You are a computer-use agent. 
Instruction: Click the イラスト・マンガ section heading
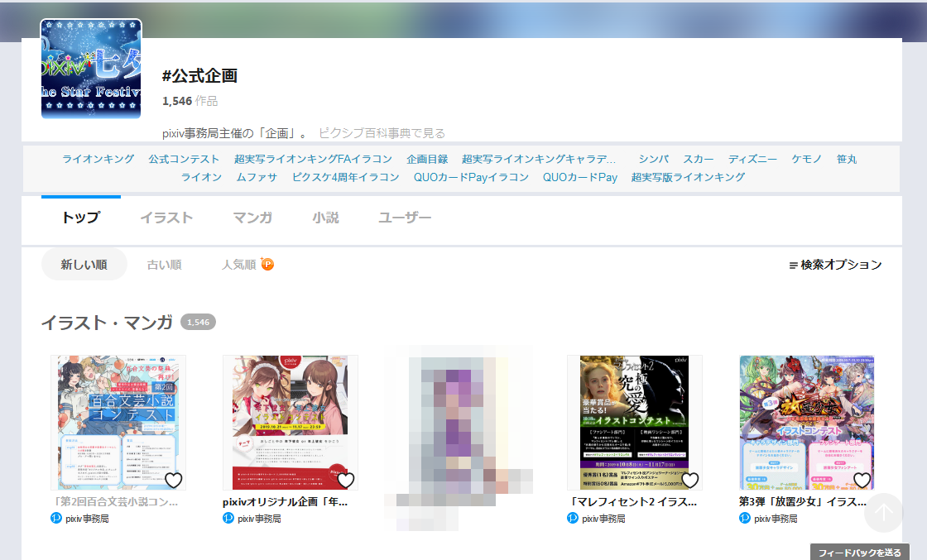(x=107, y=323)
